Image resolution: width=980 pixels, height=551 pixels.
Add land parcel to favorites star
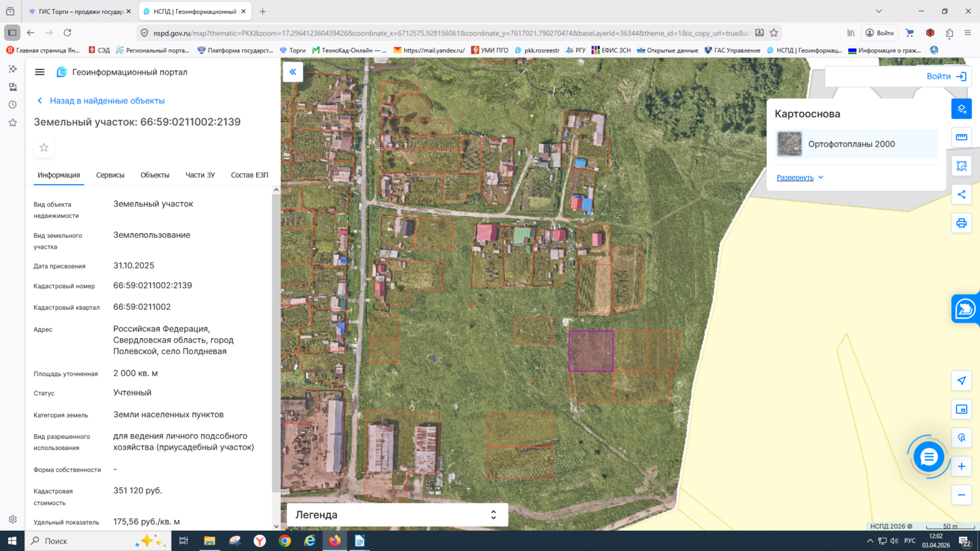(44, 148)
